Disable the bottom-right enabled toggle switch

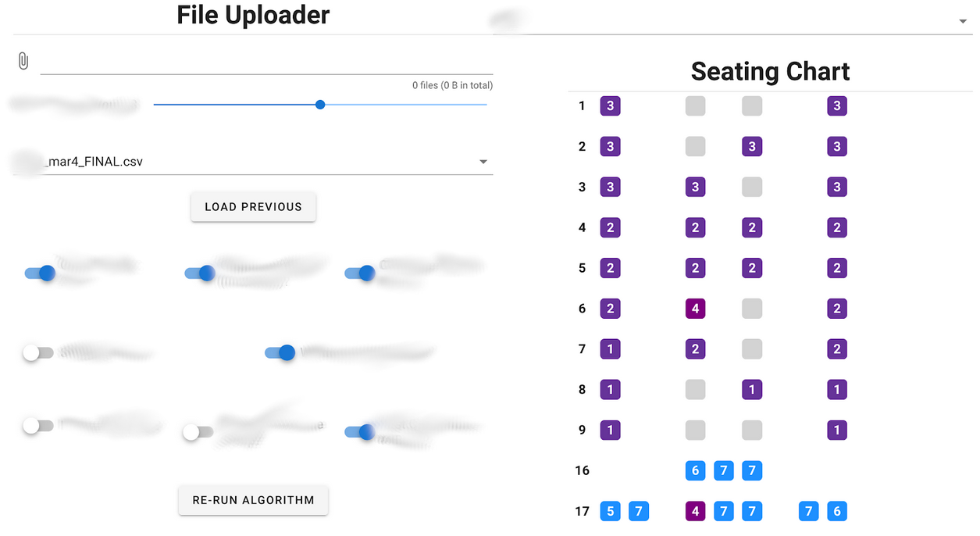coord(359,431)
